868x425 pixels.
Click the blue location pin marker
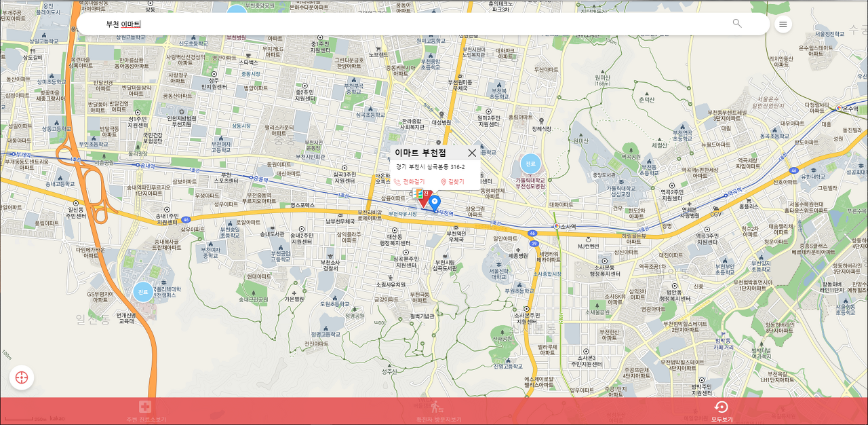tap(435, 202)
